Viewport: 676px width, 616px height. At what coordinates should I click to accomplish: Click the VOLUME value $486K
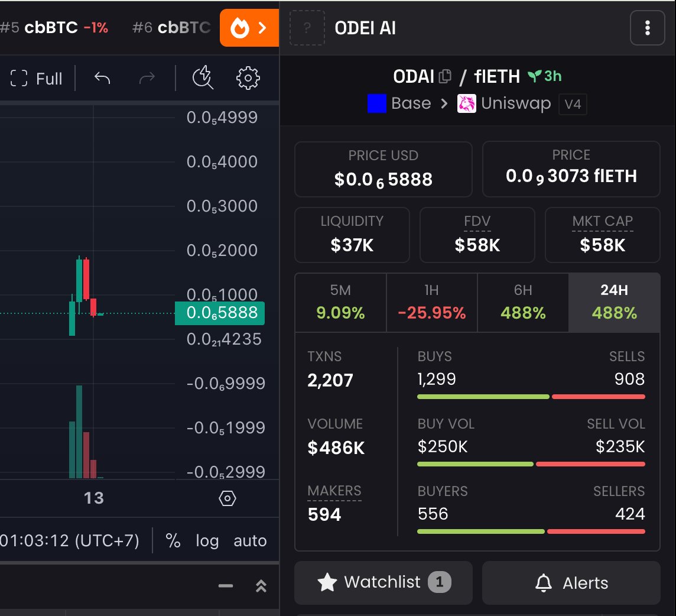[336, 448]
